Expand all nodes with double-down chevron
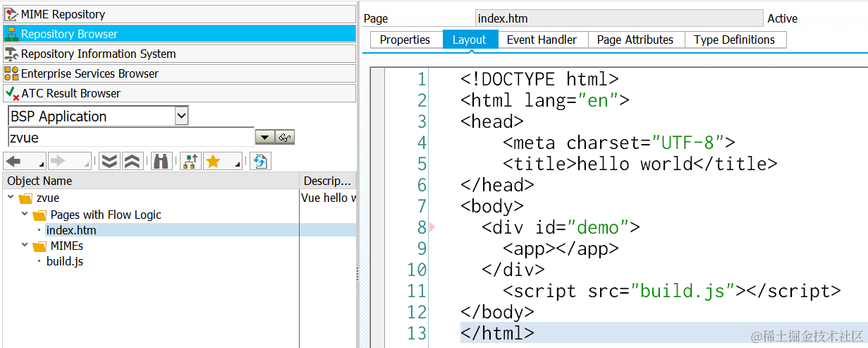 click(109, 162)
